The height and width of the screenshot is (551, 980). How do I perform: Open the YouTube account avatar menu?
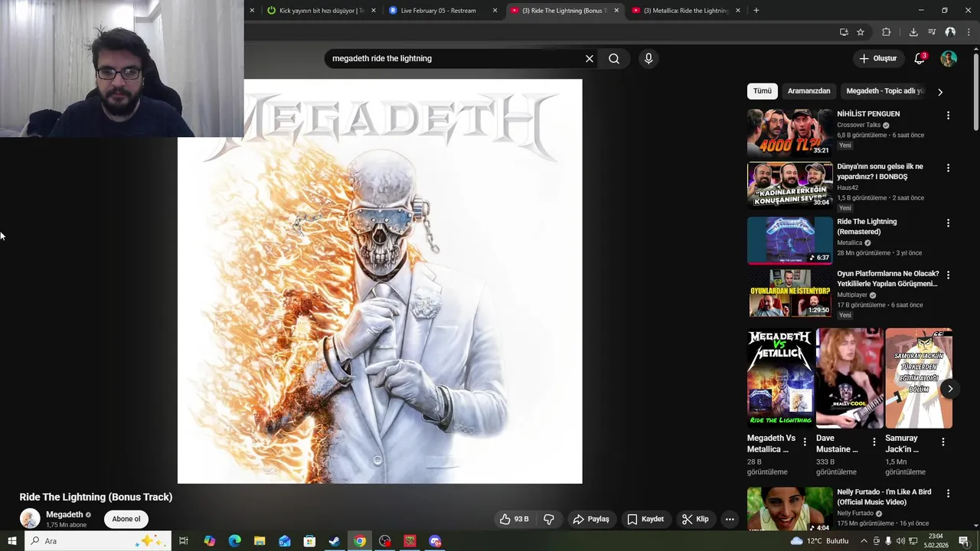tap(949, 58)
